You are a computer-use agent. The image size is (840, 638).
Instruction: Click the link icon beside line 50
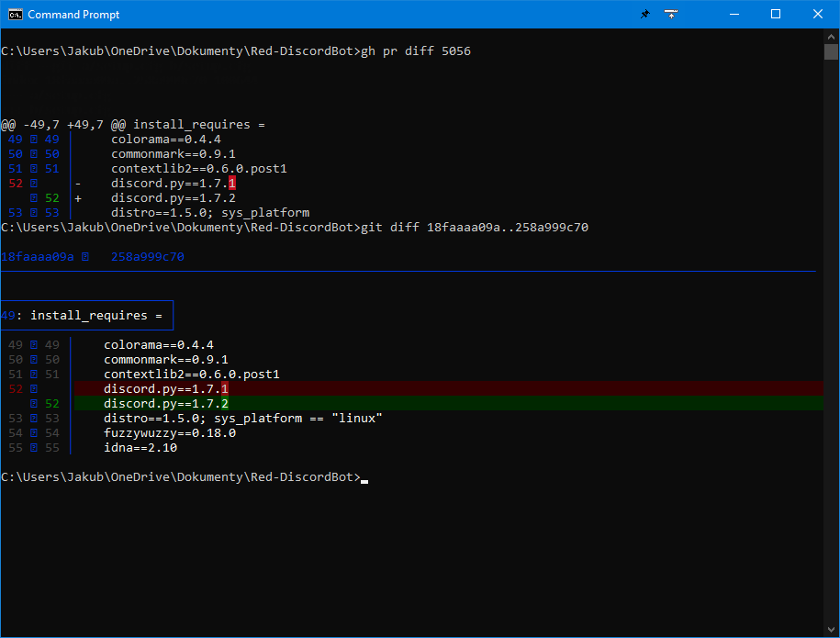point(32,359)
